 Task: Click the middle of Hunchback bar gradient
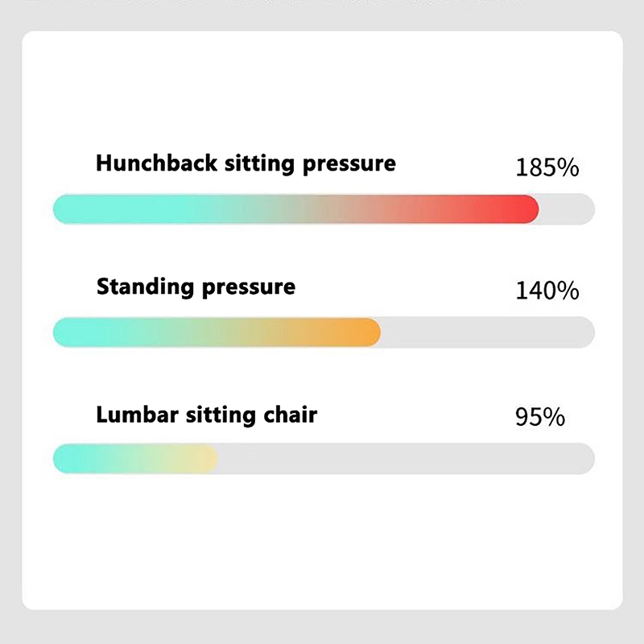pos(296,209)
